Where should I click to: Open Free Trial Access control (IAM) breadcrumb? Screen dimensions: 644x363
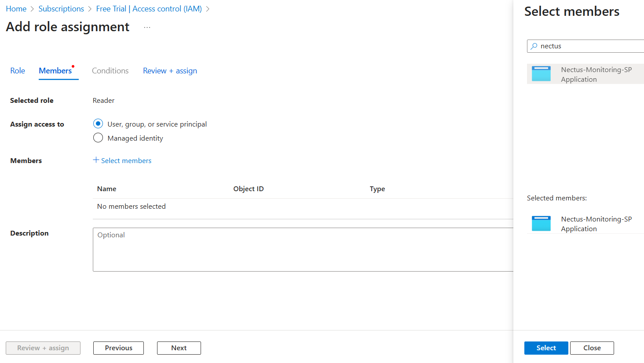pos(149,9)
